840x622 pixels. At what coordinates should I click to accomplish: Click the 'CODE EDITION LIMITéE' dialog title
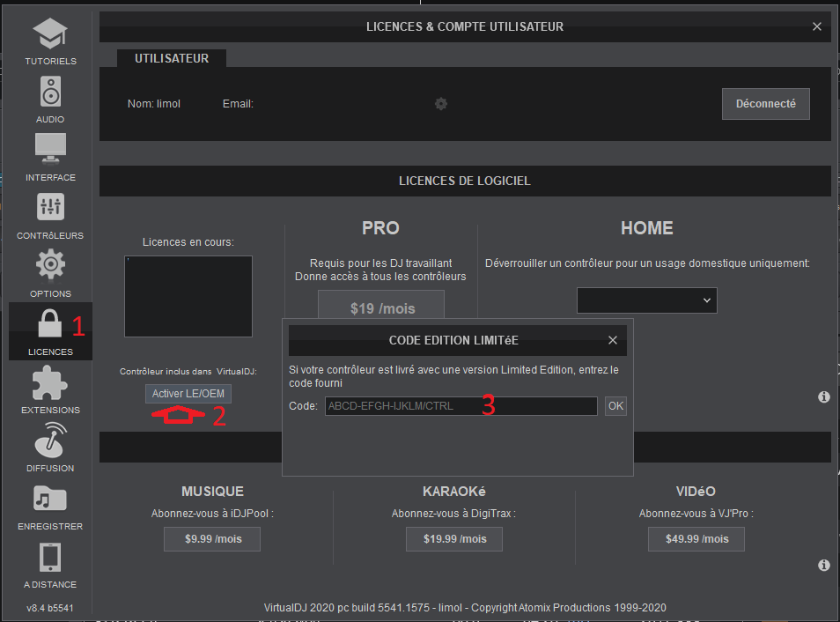(453, 340)
